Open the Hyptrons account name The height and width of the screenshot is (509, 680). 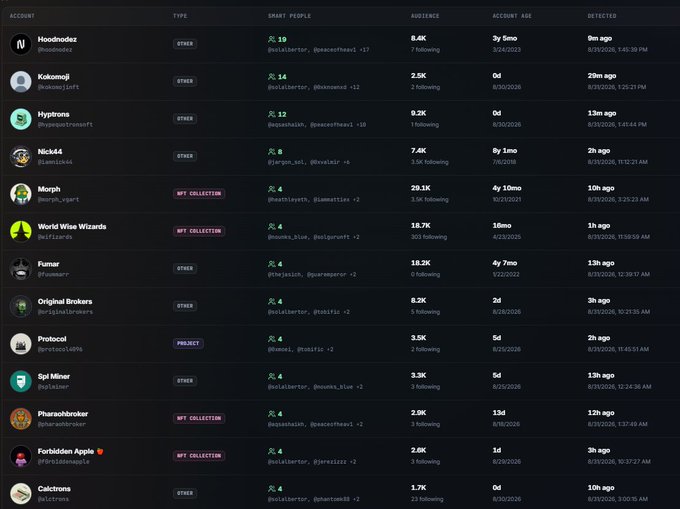coord(53,114)
